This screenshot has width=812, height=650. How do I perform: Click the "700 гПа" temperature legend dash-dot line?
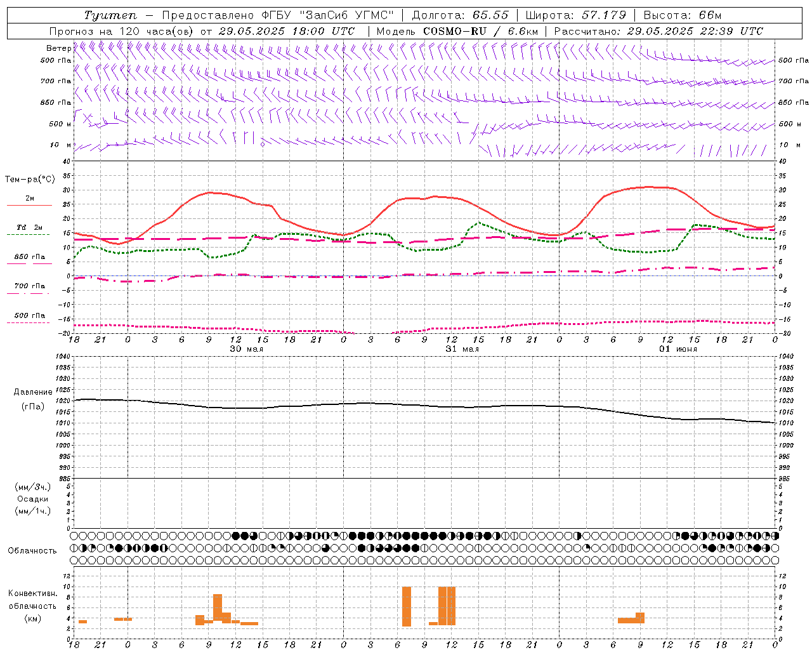pos(29,293)
